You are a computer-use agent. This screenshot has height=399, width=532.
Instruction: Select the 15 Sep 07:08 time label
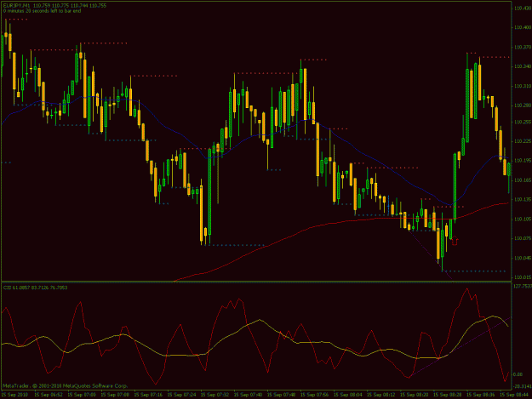(115, 395)
